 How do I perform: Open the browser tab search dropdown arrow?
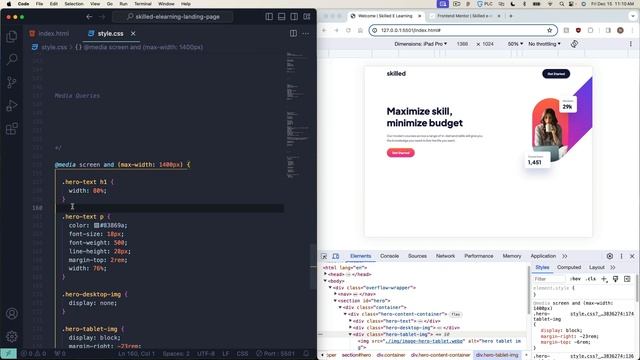(x=633, y=16)
